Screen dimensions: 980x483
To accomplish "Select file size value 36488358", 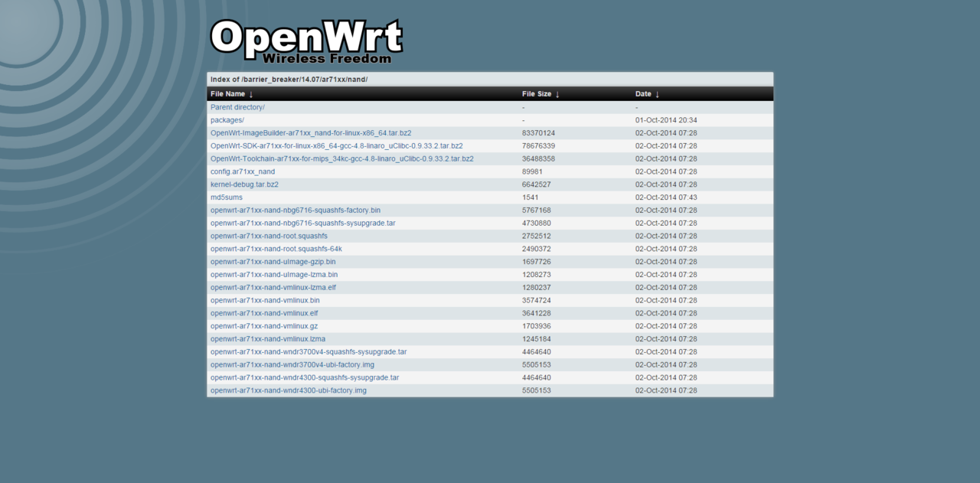I will tap(538, 159).
